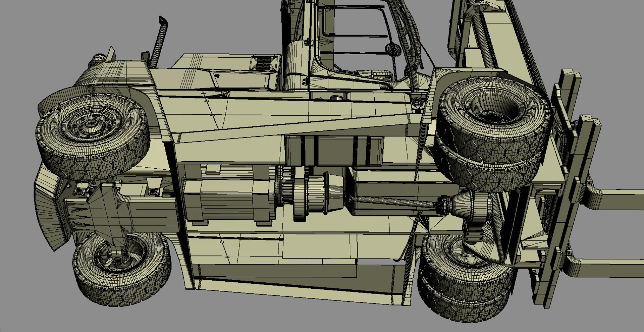This screenshot has width=644, height=332.
Task: Select the vertical exhaust pipe on the forklift
Action: (x=160, y=40)
